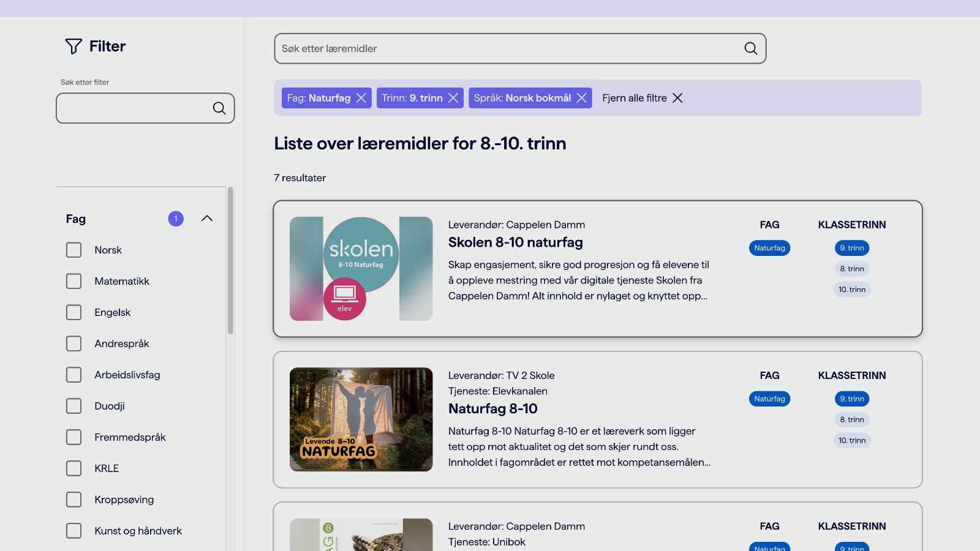
Task: Click the filter panel scrollbar
Action: pyautogui.click(x=230, y=261)
